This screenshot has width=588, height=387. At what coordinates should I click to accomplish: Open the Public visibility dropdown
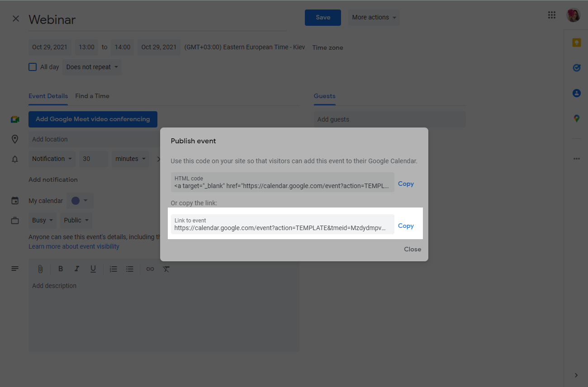tap(76, 220)
